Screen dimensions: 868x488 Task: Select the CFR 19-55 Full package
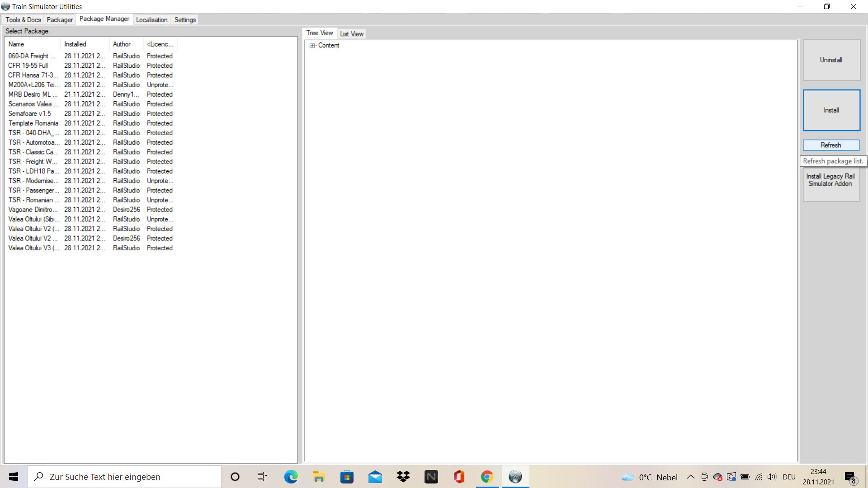coord(90,66)
